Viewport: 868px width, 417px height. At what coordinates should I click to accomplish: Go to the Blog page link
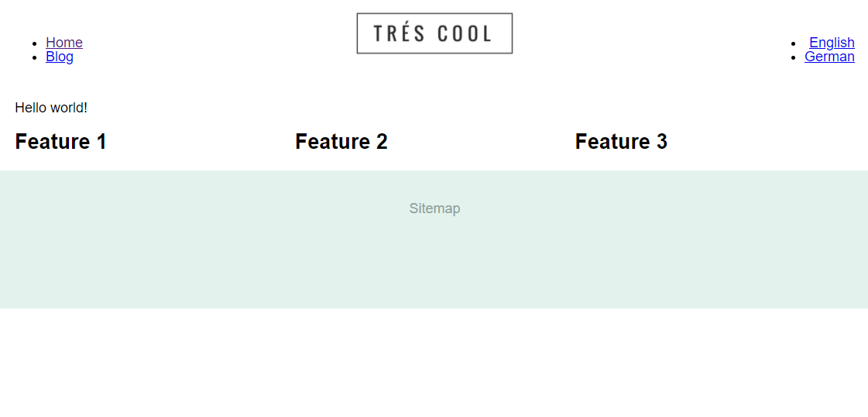(x=60, y=57)
